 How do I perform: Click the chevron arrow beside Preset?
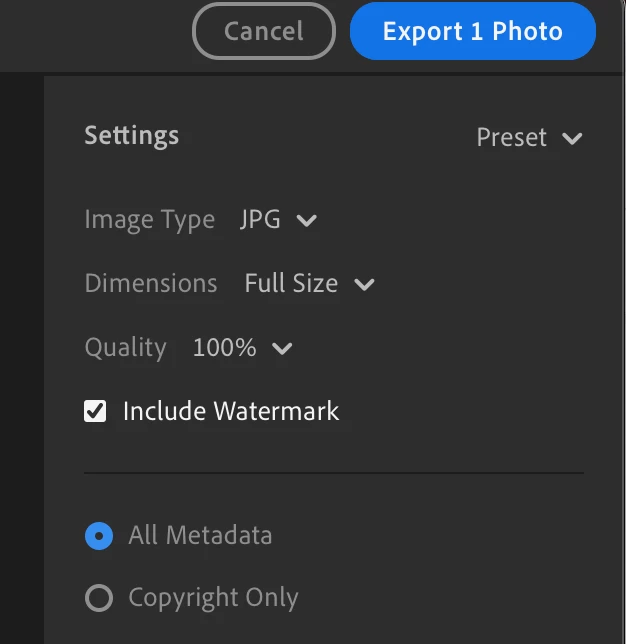(x=572, y=139)
